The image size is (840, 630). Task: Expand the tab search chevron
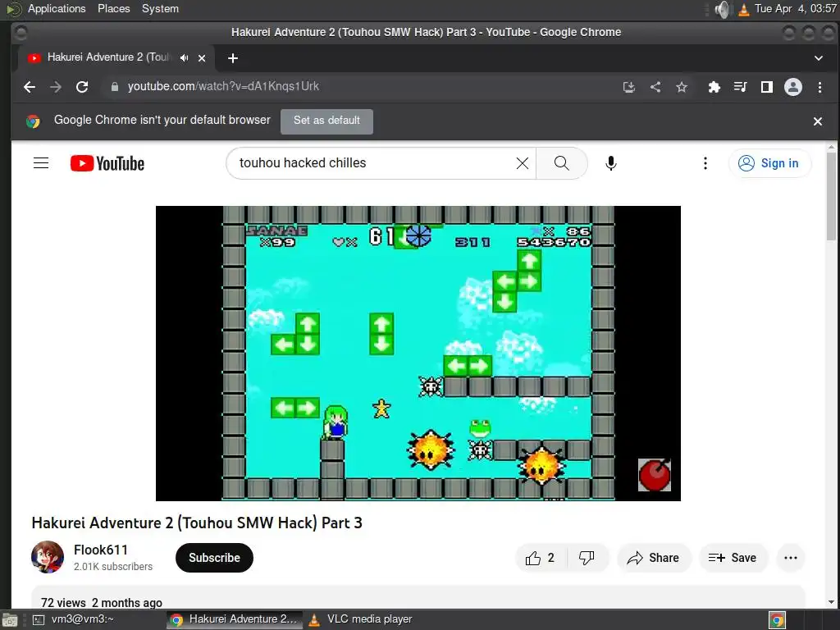[819, 58]
